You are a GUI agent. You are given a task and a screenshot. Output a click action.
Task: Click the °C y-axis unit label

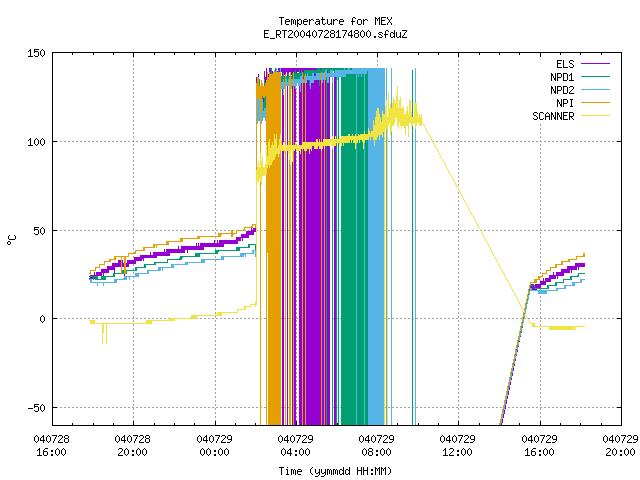(12, 240)
